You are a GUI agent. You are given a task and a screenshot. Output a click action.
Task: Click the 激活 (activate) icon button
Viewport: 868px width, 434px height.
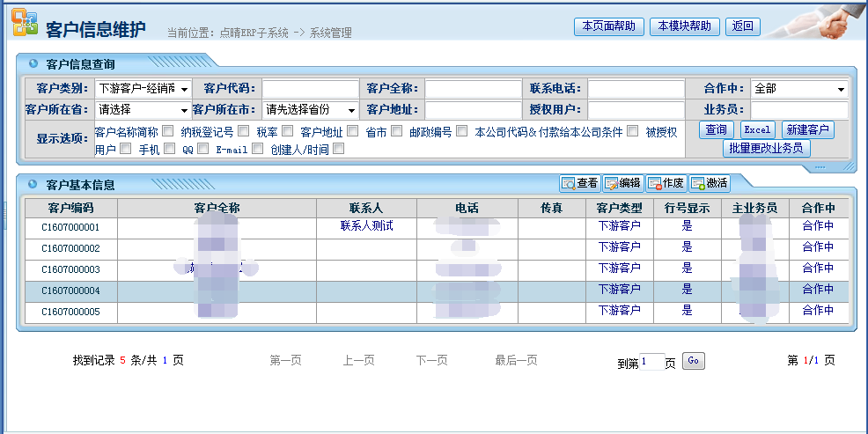tap(709, 183)
